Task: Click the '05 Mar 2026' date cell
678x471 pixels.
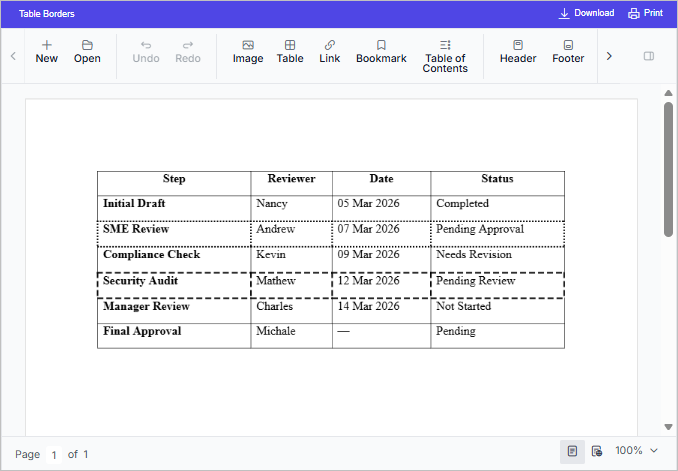Action: point(381,208)
